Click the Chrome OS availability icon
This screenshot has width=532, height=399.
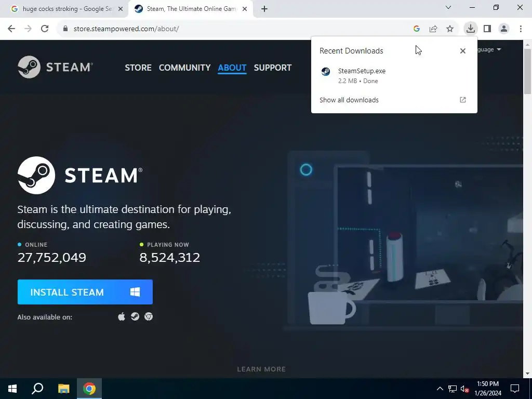tap(149, 317)
